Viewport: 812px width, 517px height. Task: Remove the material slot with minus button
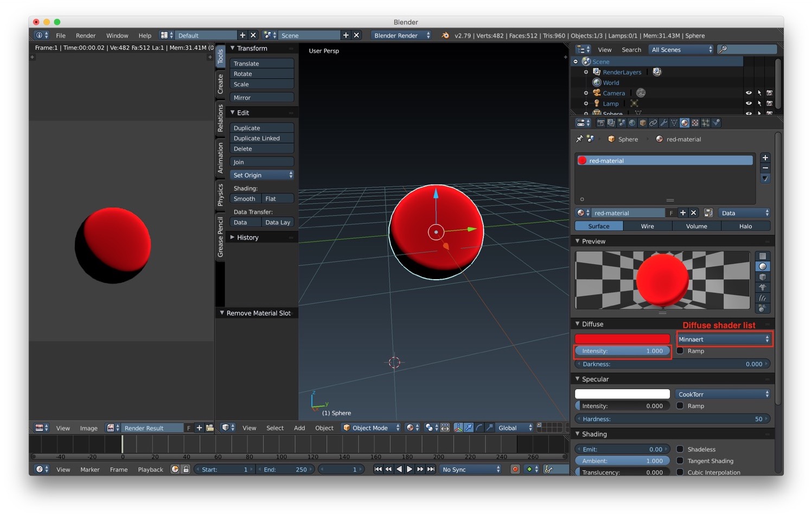coord(765,169)
